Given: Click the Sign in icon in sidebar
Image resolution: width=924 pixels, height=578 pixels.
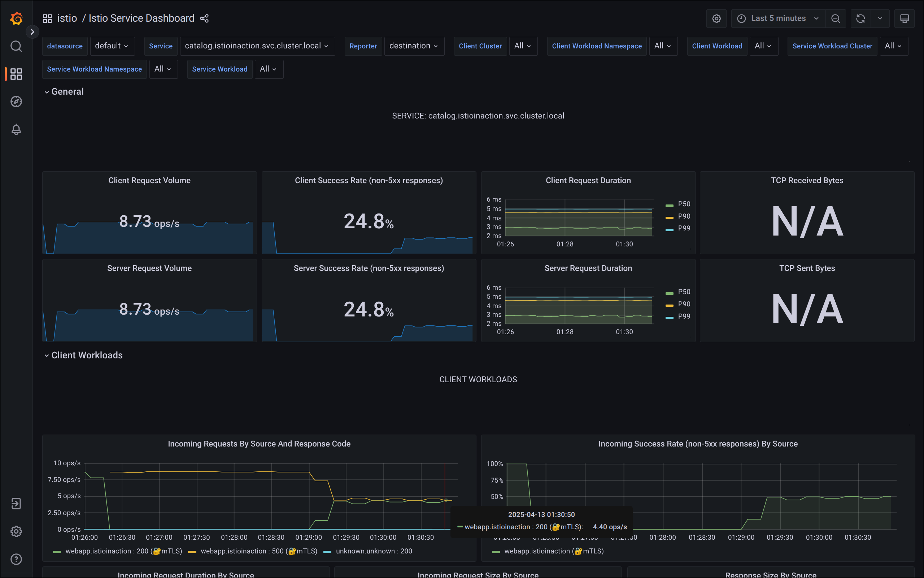Looking at the screenshot, I should pos(16,504).
